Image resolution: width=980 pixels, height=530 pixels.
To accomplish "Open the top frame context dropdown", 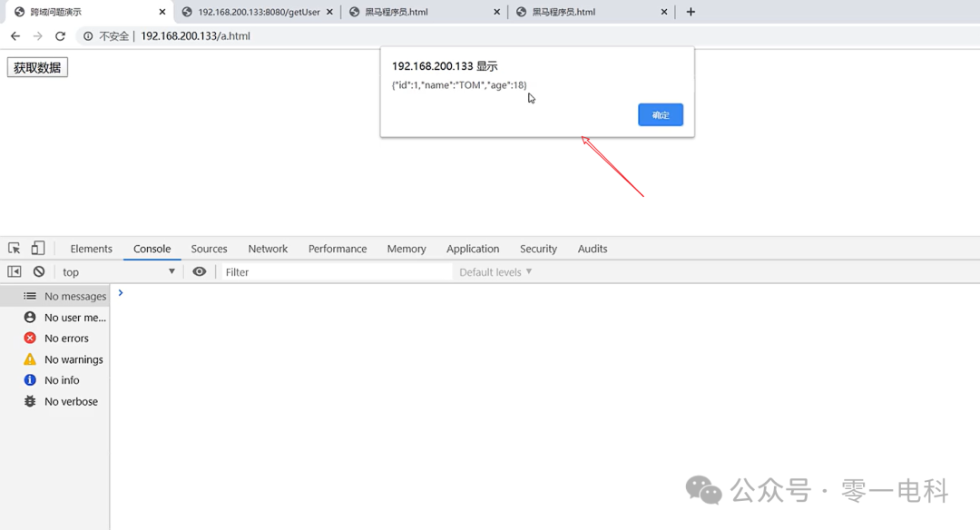I will pyautogui.click(x=118, y=270).
